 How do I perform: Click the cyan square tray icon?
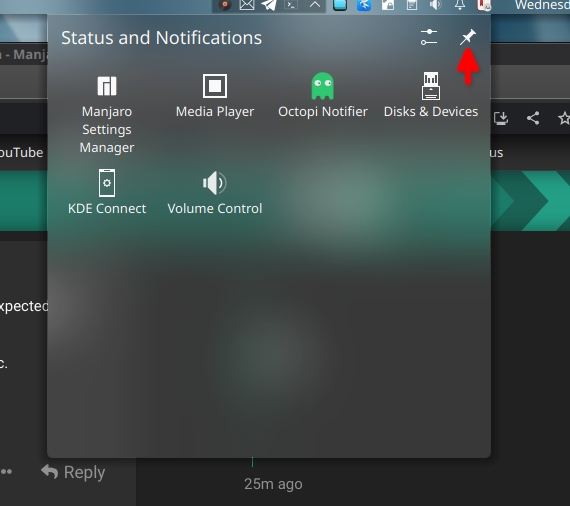click(340, 5)
